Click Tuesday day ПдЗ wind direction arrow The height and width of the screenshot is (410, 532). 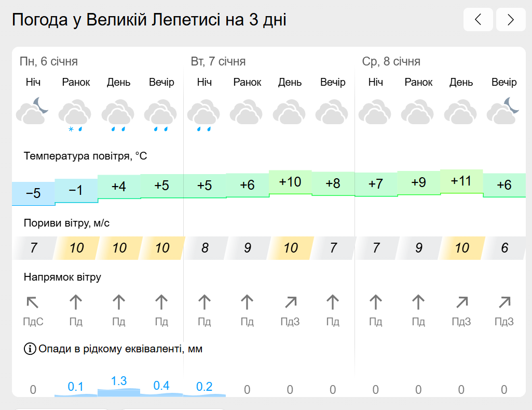click(291, 302)
